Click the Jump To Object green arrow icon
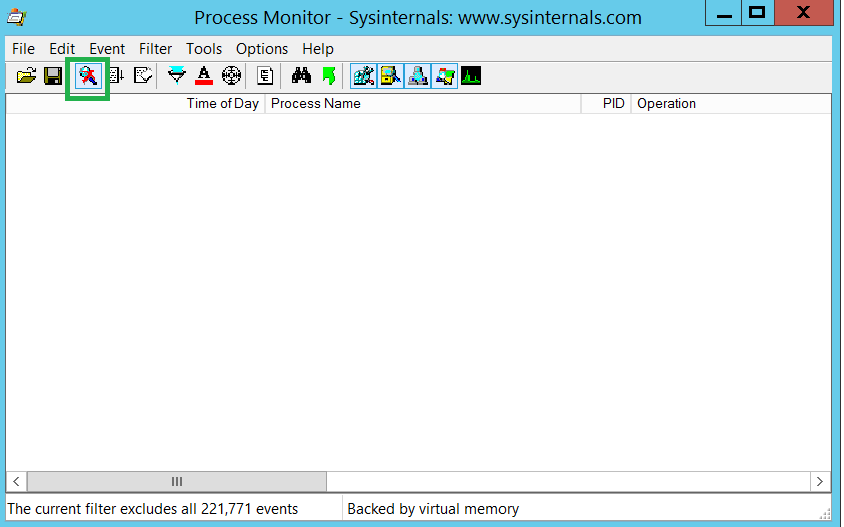844x527 pixels. (329, 76)
